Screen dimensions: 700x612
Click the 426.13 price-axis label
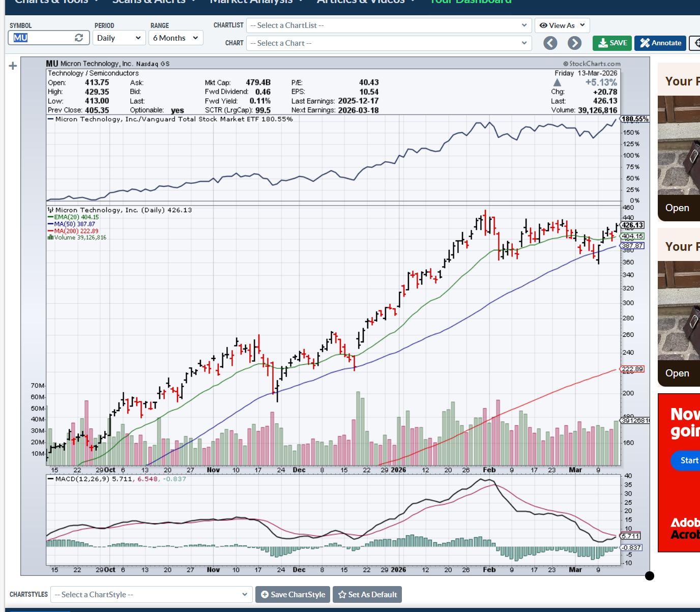pyautogui.click(x=633, y=225)
